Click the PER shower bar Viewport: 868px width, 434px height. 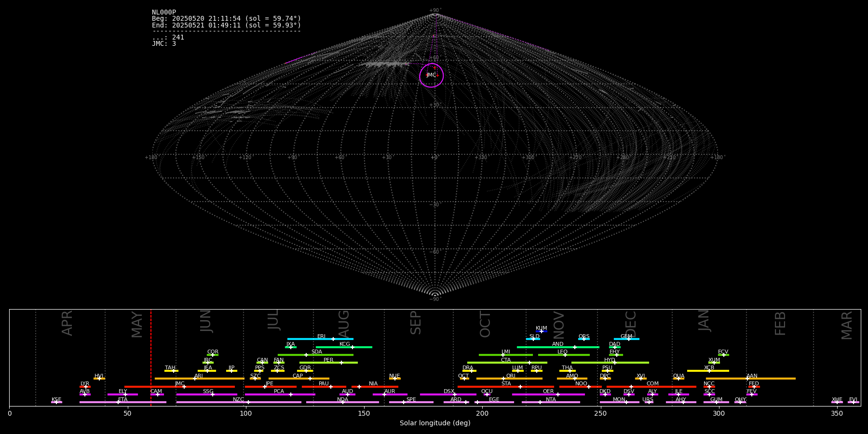click(328, 363)
